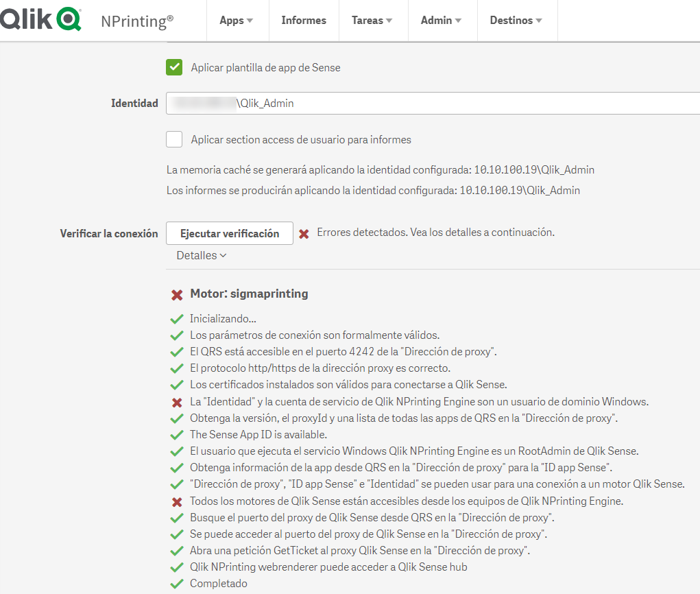Click red X for Todos los motores row
Viewport: 700px width, 594px height.
pyautogui.click(x=178, y=502)
